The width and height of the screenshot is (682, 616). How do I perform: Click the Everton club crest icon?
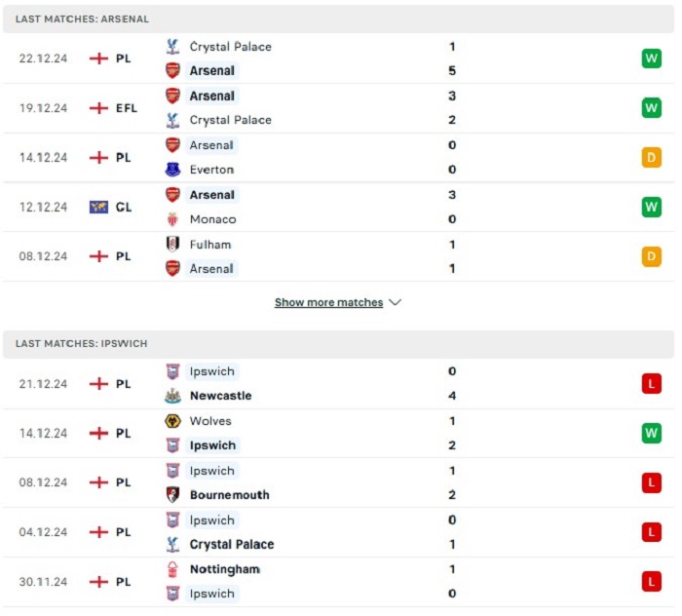coord(172,170)
